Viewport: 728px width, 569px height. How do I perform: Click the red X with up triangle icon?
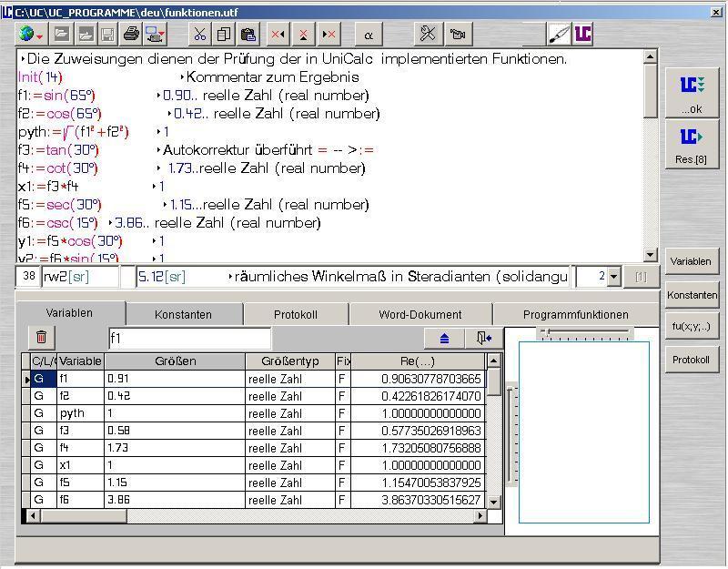click(x=303, y=34)
